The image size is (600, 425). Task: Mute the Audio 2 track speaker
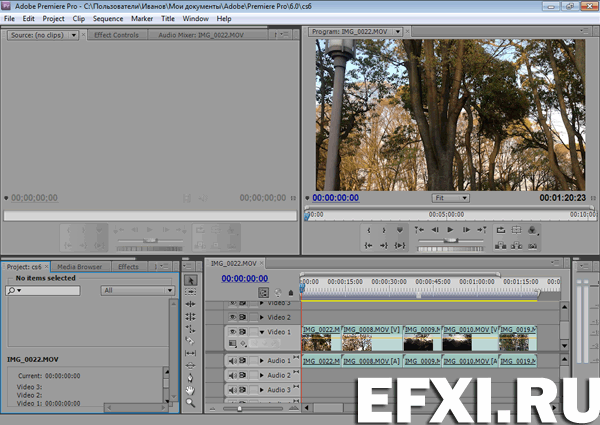tap(233, 375)
